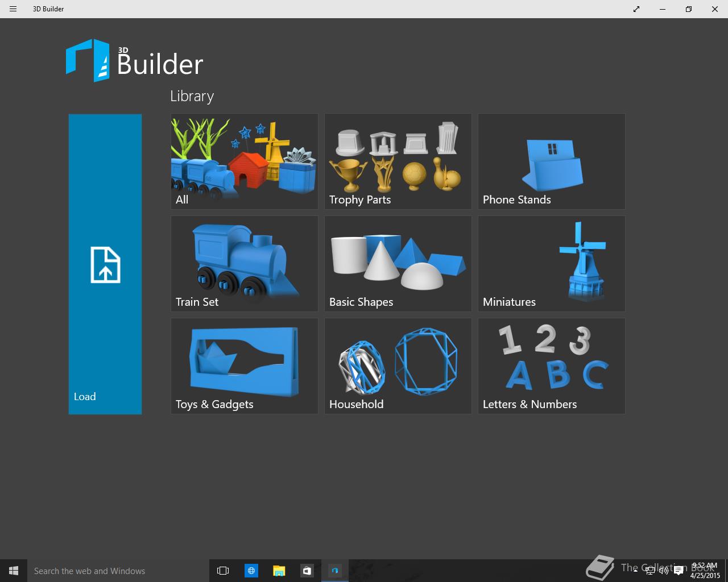728x582 pixels.
Task: Open the Store icon on the taskbar
Action: 307,571
